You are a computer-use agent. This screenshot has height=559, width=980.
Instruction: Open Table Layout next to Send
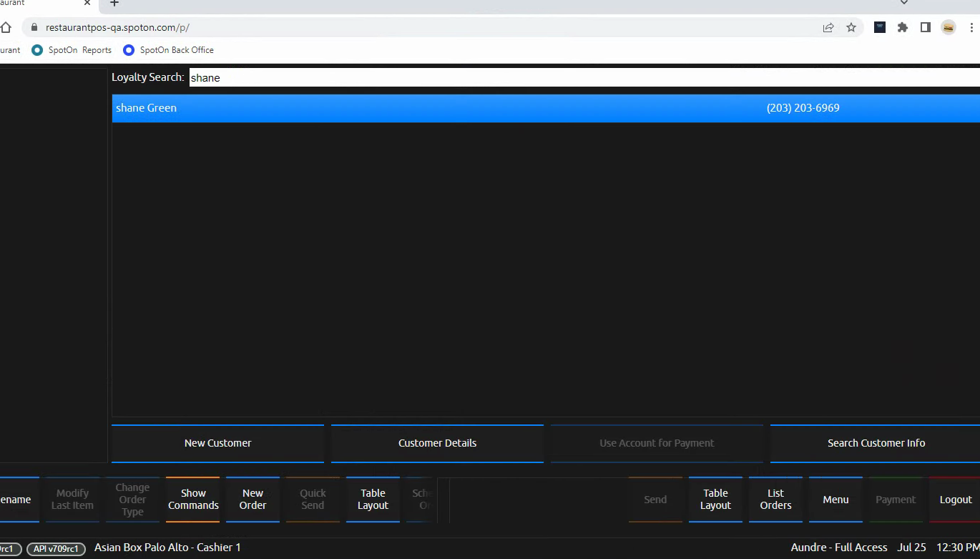(x=715, y=500)
